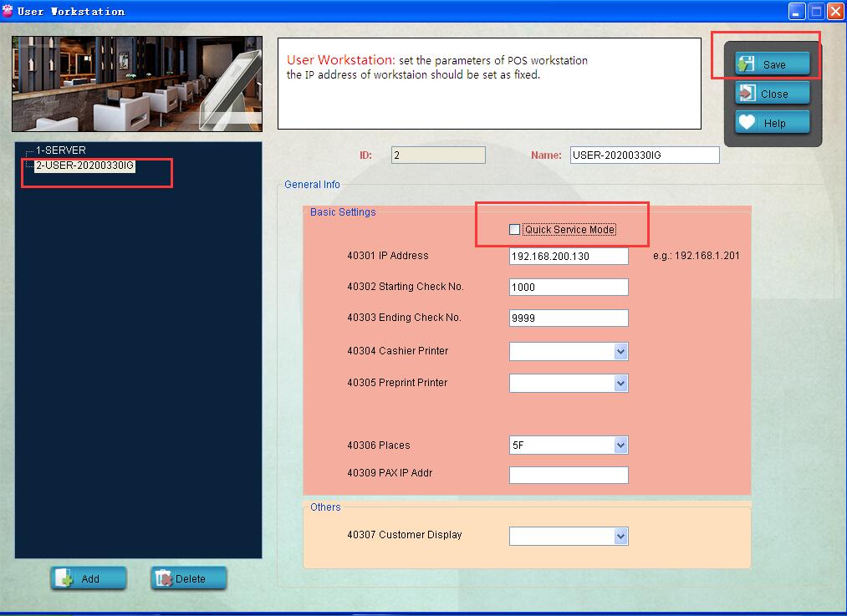Expand the Places dropdown showing 5F
Viewport: 847px width, 616px height.
pos(620,445)
